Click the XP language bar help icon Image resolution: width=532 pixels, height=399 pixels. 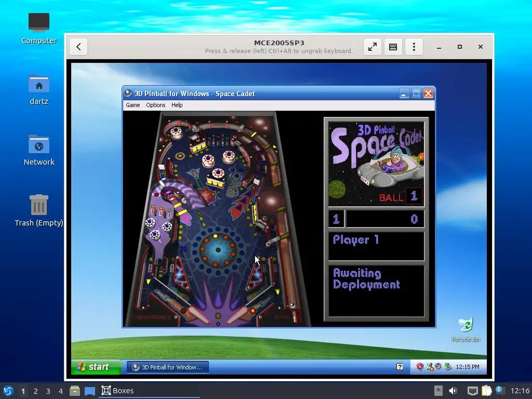click(400, 367)
